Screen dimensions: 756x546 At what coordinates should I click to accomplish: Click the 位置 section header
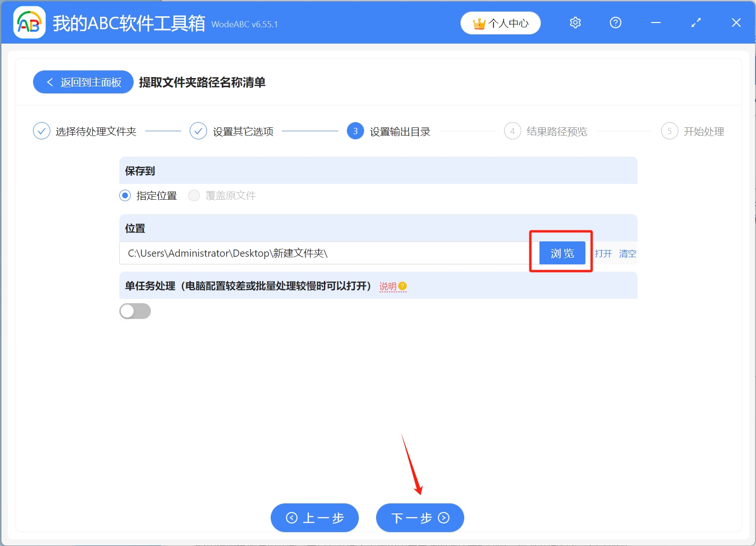click(378, 228)
